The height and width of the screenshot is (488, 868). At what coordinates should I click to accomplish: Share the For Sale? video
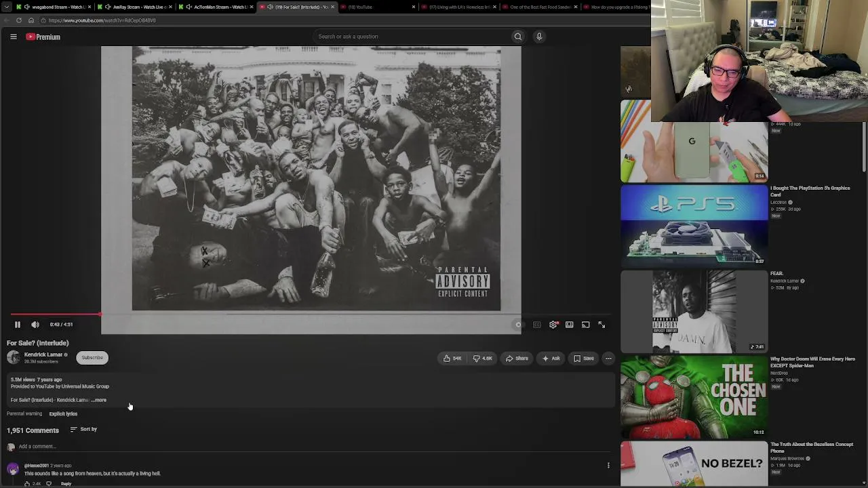point(517,359)
